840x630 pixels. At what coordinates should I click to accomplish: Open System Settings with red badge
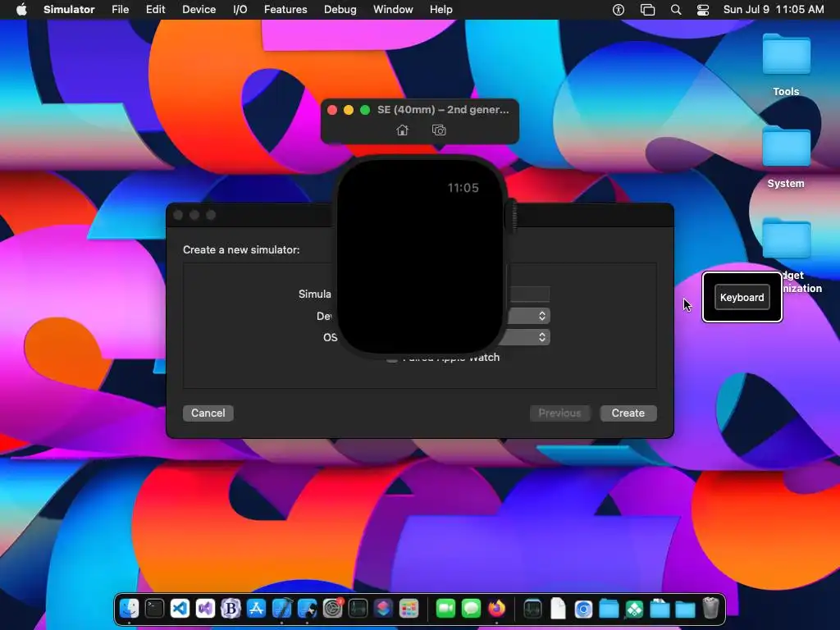coord(333,609)
